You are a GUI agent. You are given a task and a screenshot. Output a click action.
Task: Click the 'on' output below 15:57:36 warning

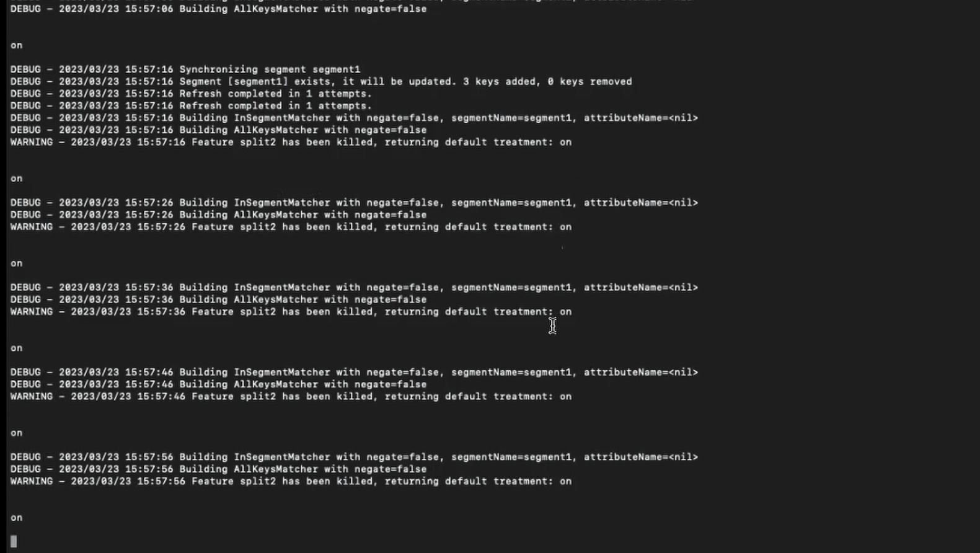[x=16, y=348]
